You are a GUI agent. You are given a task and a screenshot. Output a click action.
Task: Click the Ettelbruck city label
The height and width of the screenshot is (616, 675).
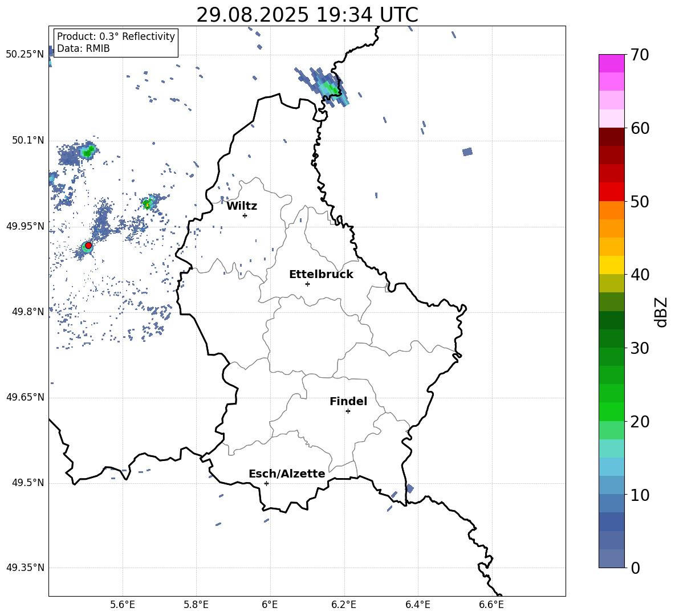(x=321, y=275)
